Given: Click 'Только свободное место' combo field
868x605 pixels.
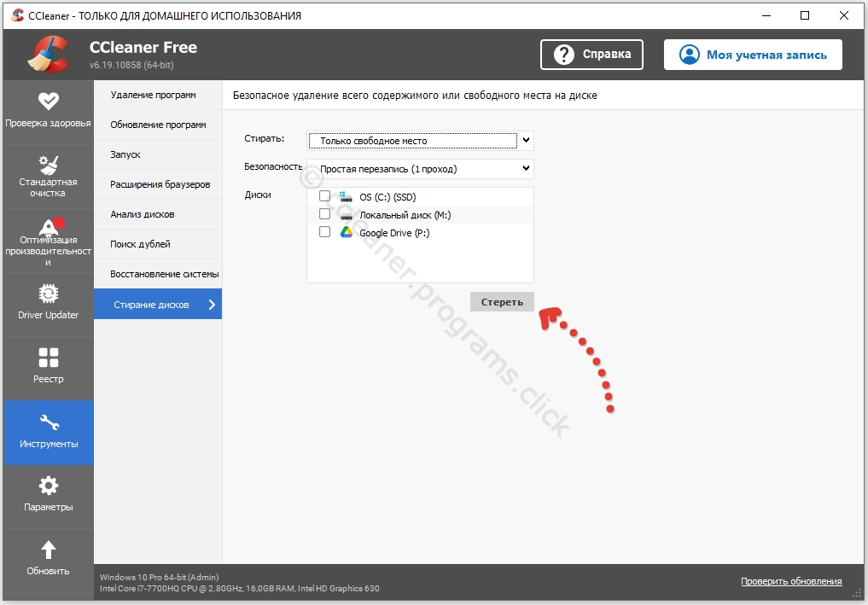Looking at the screenshot, I should (420, 141).
